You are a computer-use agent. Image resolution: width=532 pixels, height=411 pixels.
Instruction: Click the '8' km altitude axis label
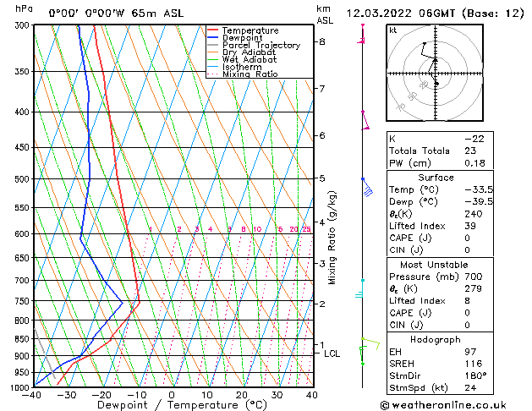(322, 41)
